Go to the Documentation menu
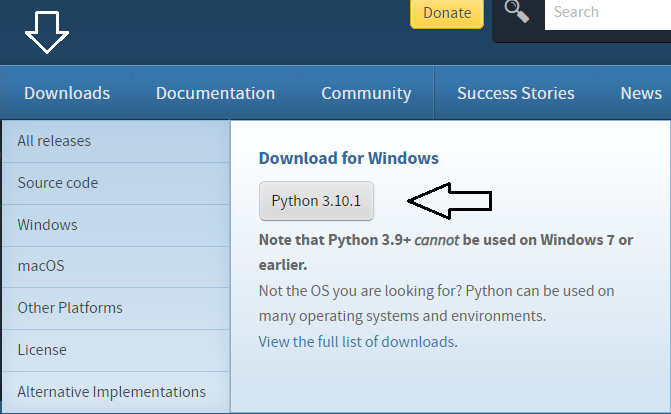 point(215,93)
